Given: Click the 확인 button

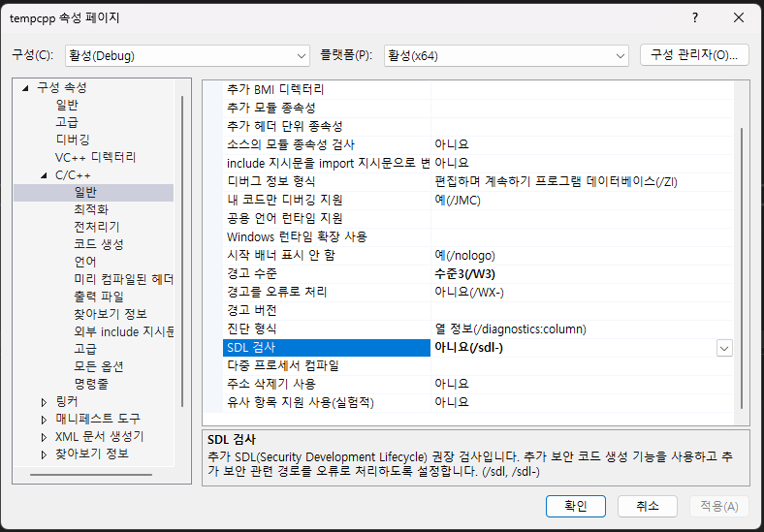Looking at the screenshot, I should coord(576,506).
